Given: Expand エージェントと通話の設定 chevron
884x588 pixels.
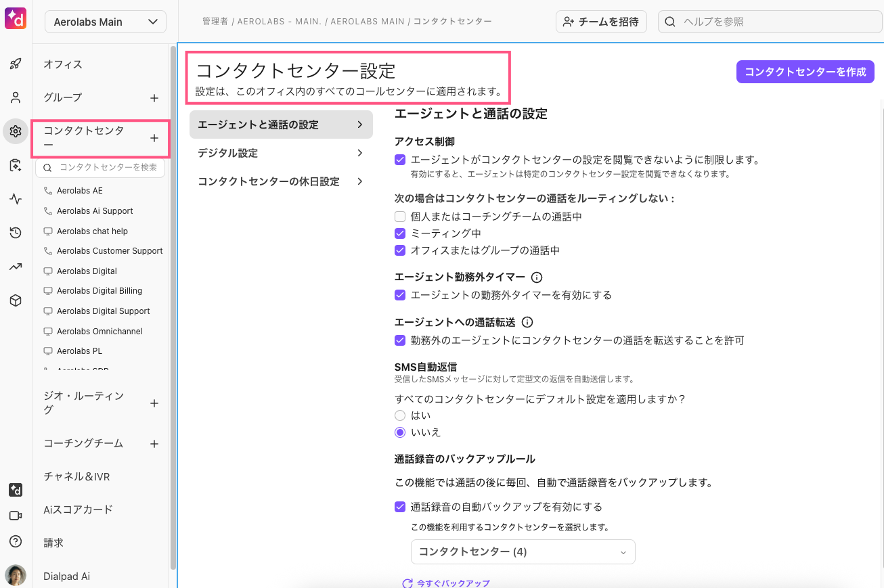Looking at the screenshot, I should coord(360,125).
